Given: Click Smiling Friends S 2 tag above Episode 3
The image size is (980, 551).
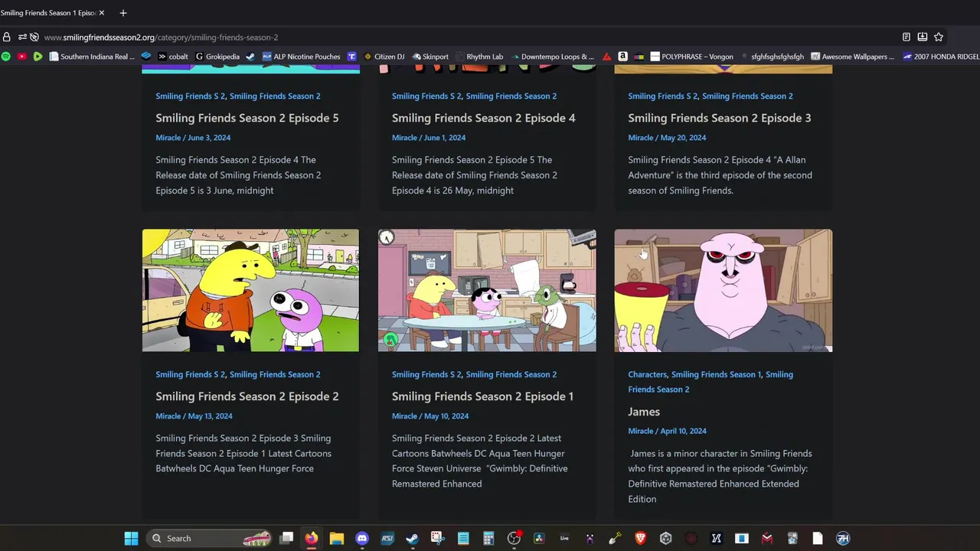Looking at the screenshot, I should [x=663, y=96].
